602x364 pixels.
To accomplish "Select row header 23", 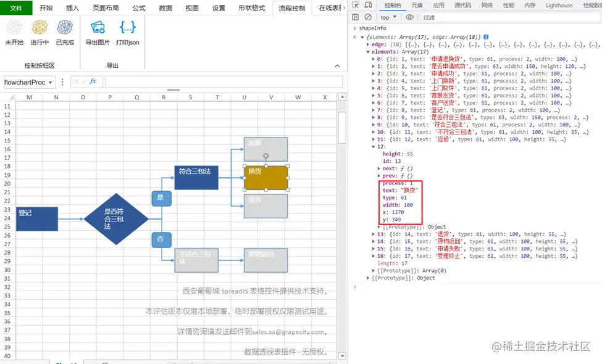I will (x=7, y=209).
